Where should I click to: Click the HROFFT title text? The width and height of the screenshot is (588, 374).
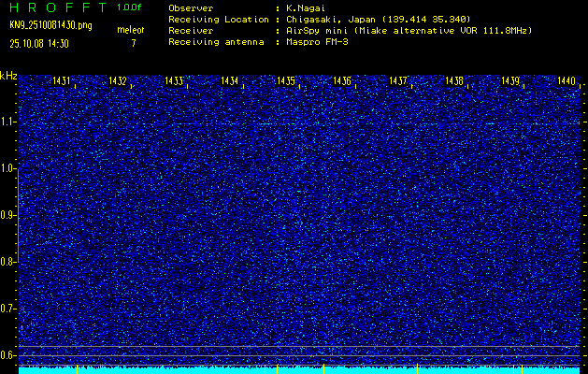[x=57, y=7]
